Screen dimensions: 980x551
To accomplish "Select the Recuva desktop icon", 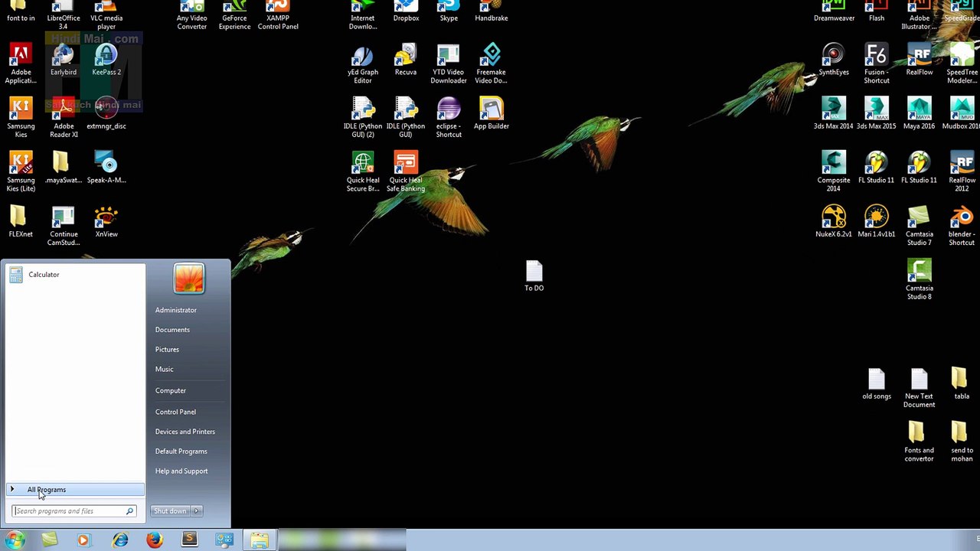I will [406, 60].
